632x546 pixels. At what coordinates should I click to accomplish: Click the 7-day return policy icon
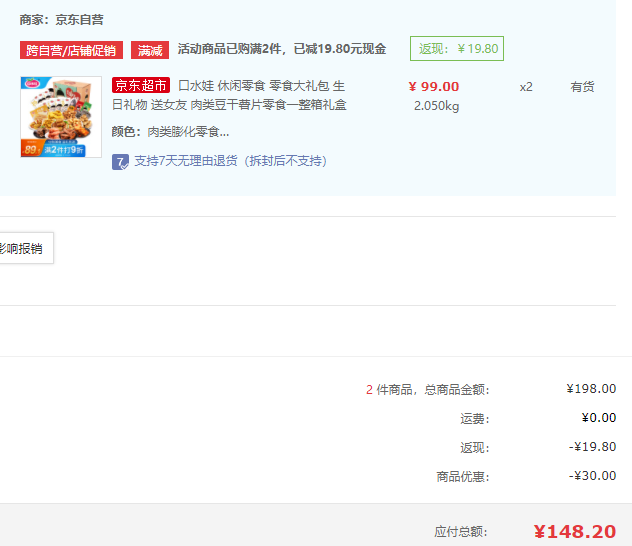[x=120, y=162]
